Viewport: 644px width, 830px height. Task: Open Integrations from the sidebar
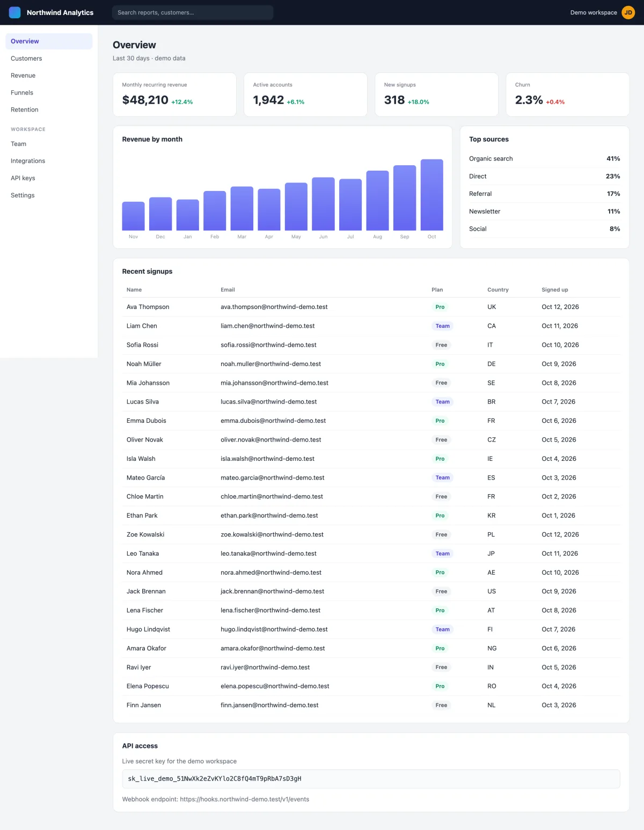point(49,161)
